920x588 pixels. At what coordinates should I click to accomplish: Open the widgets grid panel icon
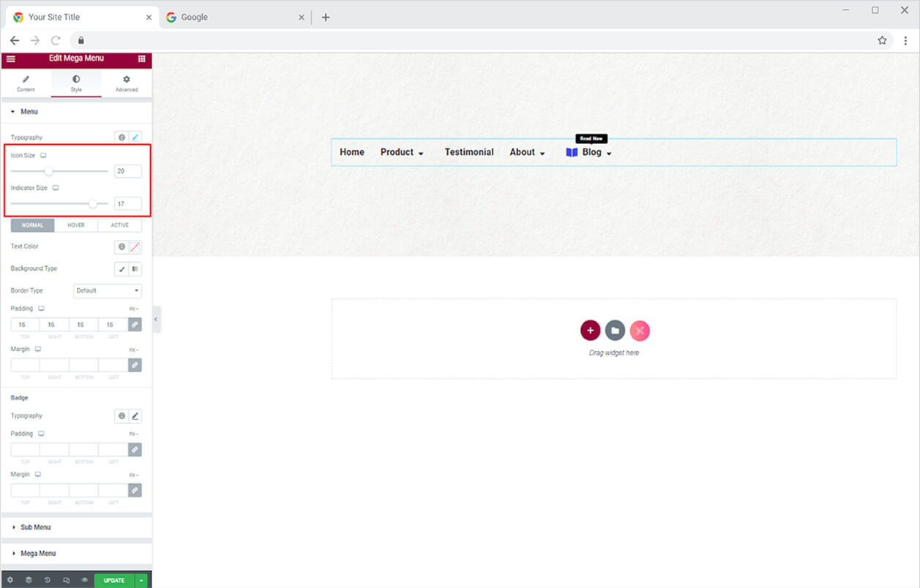pos(141,59)
